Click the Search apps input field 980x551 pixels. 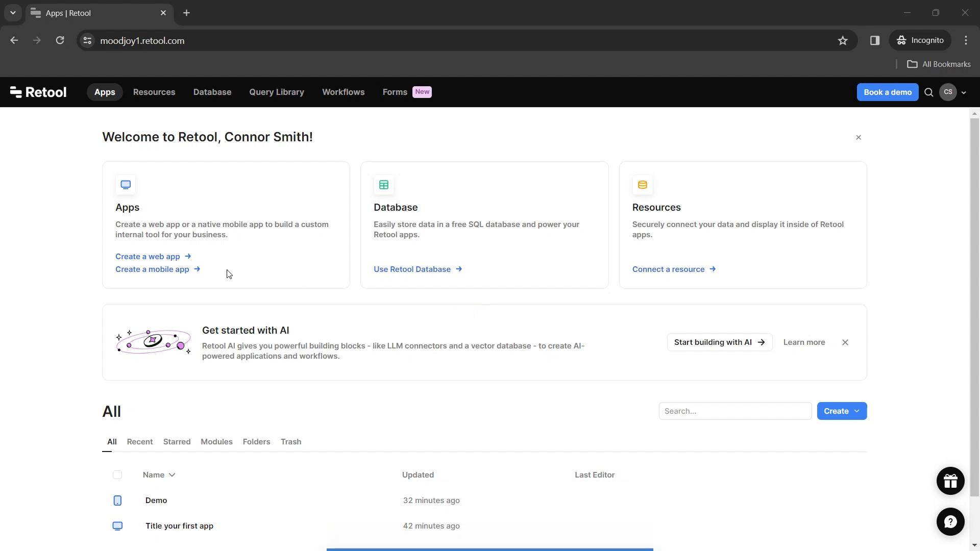(735, 411)
